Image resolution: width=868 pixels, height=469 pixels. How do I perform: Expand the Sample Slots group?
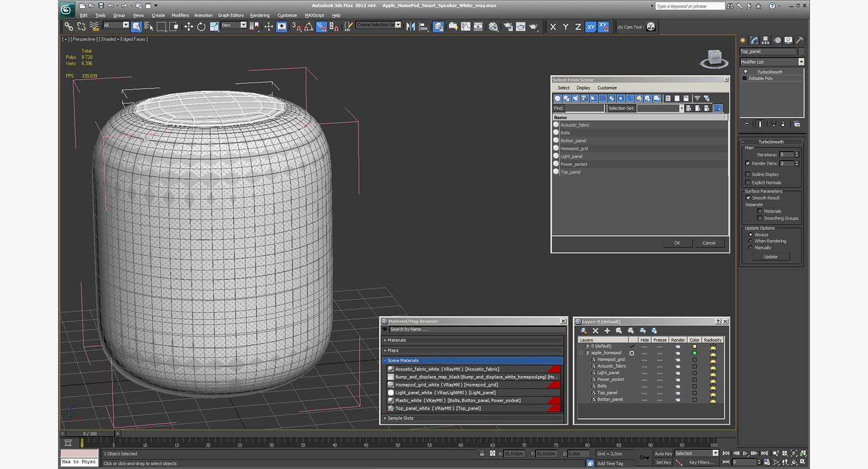[473, 418]
